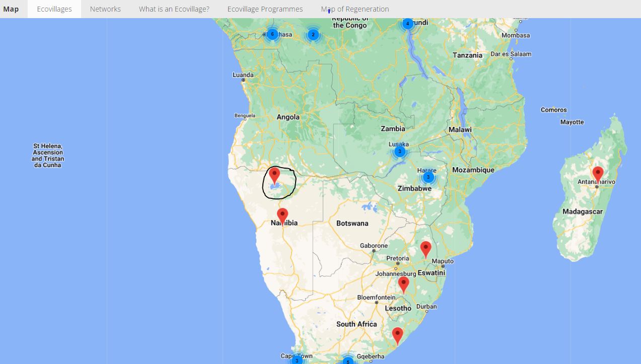Click the circled red marker in northern Namibia

coord(274,175)
